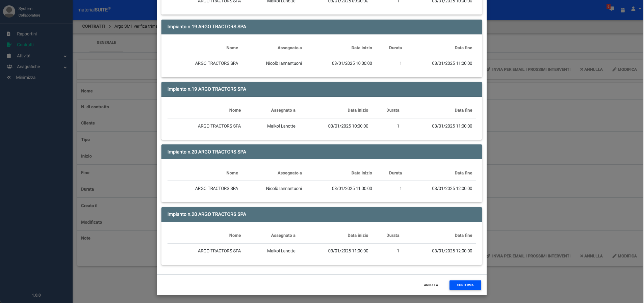Click Maikol Lanotte in the 11:00:00 start row

point(281,251)
